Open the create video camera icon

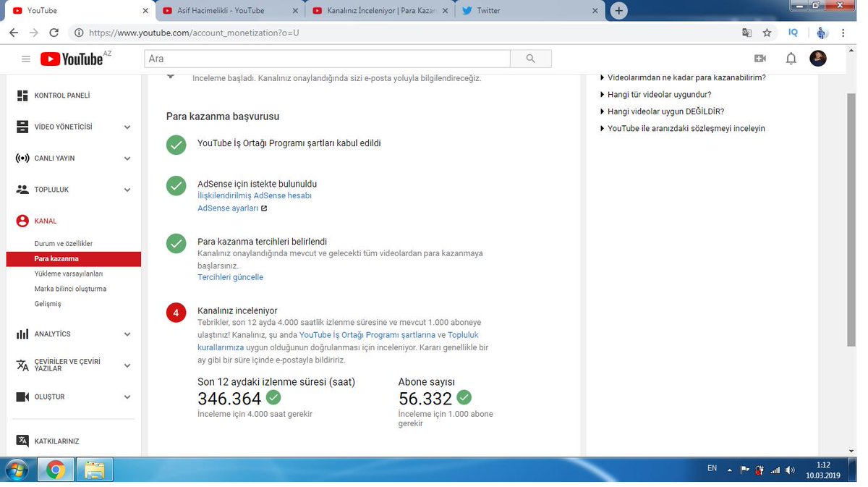point(759,59)
